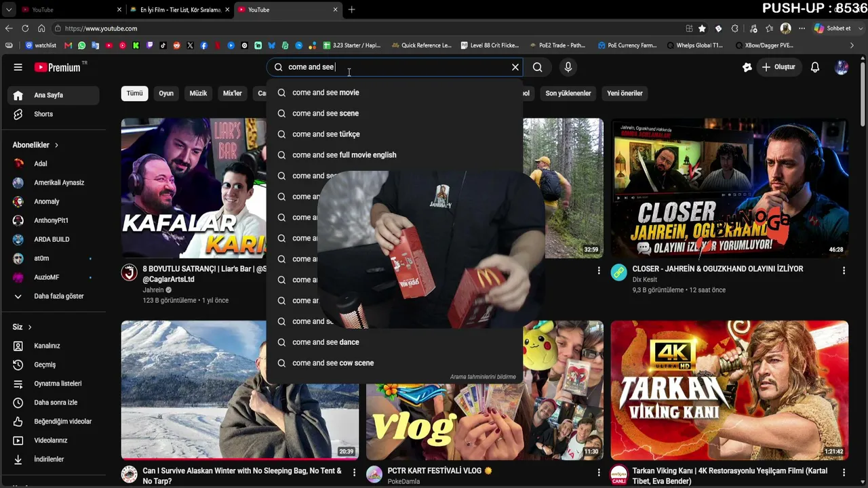
Task: Expand the Siz section
Action: coord(22,327)
